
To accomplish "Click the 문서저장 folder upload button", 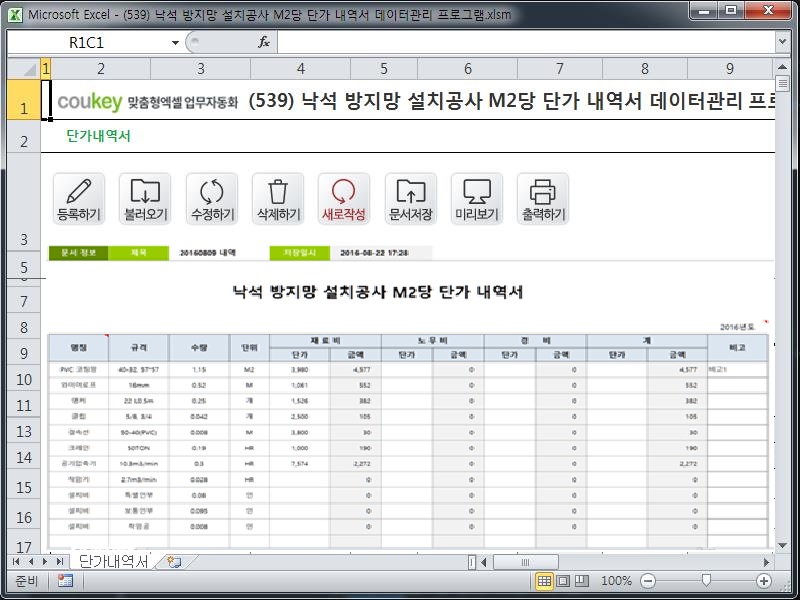I will point(411,199).
